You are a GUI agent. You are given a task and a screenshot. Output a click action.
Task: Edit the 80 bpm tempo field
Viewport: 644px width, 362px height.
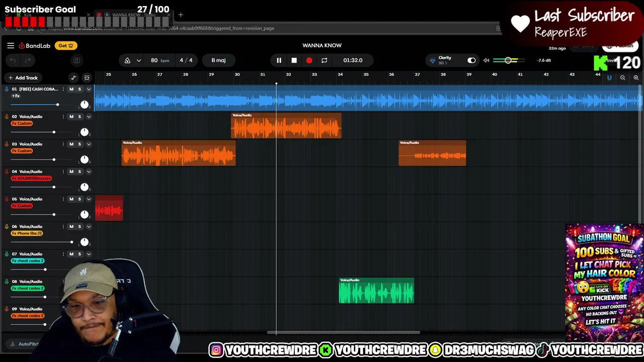159,60
